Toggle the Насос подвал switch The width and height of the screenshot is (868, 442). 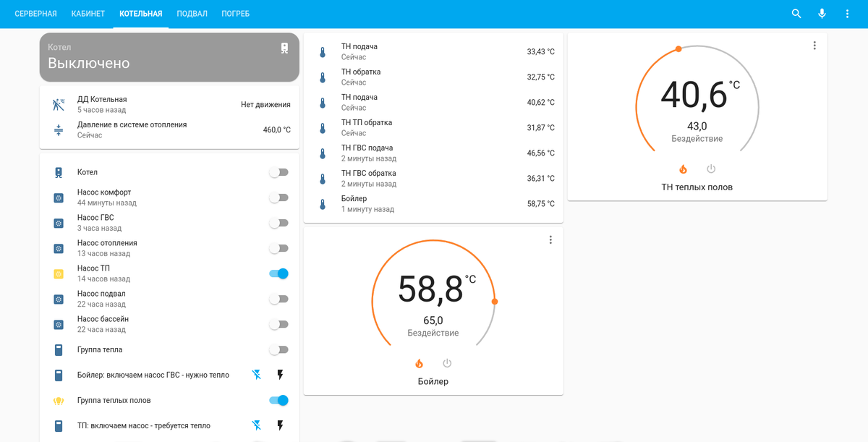point(278,299)
